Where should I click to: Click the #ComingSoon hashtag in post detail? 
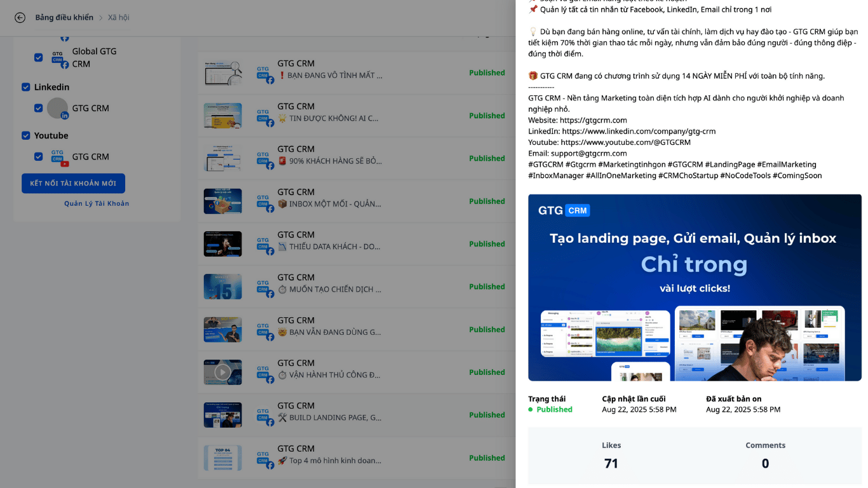(797, 175)
